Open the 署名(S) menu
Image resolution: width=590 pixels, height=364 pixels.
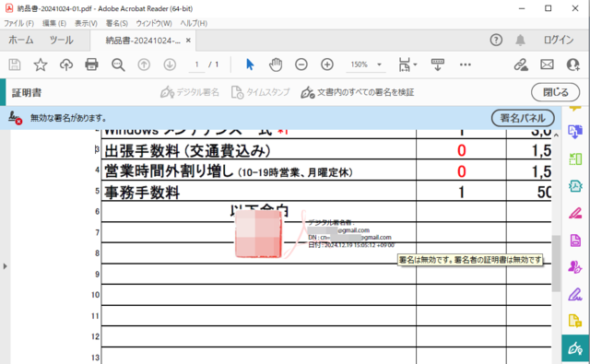point(117,23)
